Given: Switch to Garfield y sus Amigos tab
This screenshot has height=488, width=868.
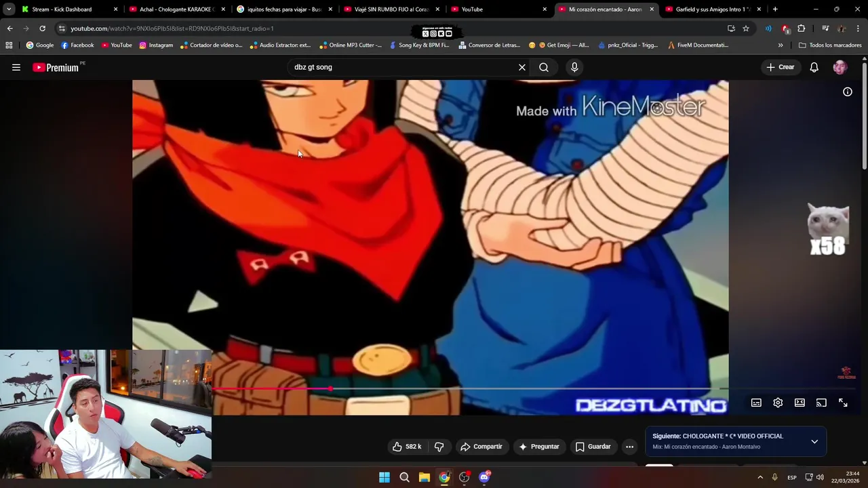Looking at the screenshot, I should pos(713,9).
